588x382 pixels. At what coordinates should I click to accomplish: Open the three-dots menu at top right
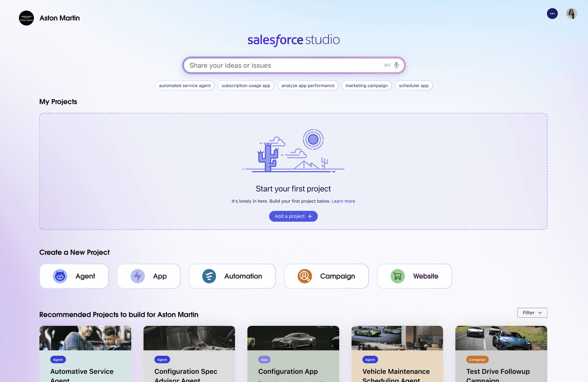click(x=552, y=13)
